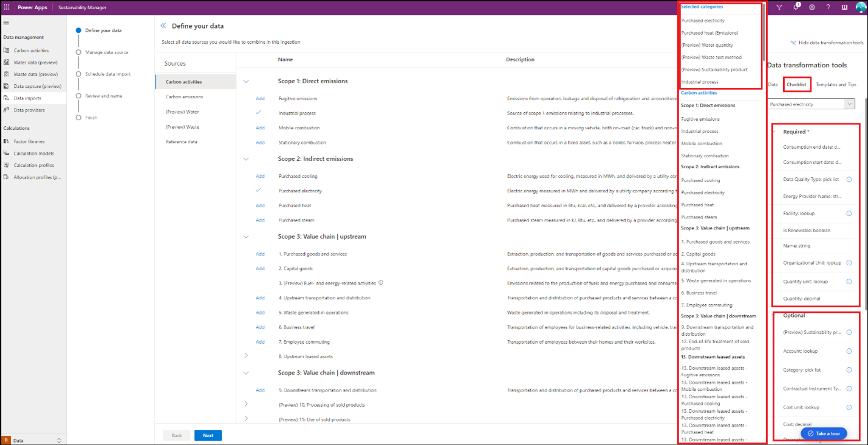Collapse Scope 3: Value chain | downstream group

tap(246, 373)
